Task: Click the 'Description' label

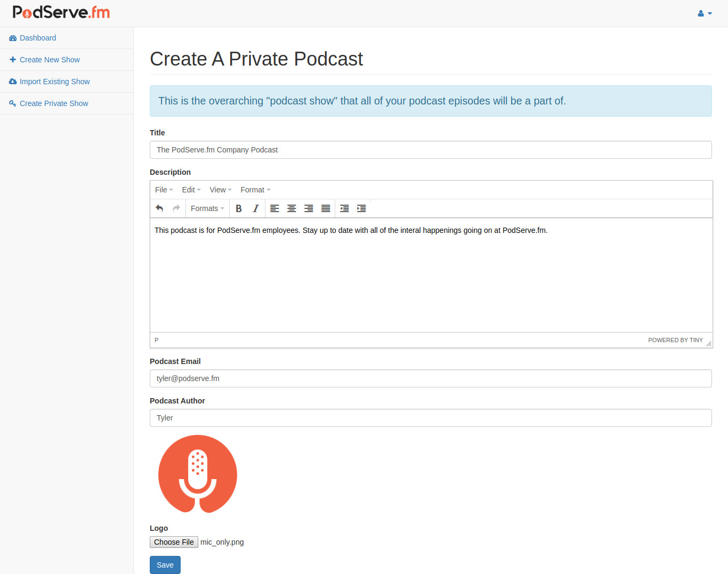Action: (170, 172)
